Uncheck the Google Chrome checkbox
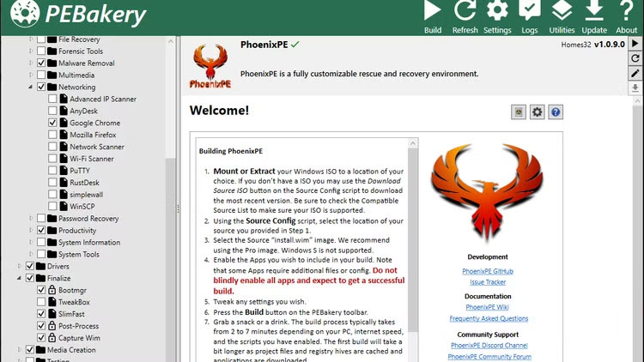 [52, 123]
